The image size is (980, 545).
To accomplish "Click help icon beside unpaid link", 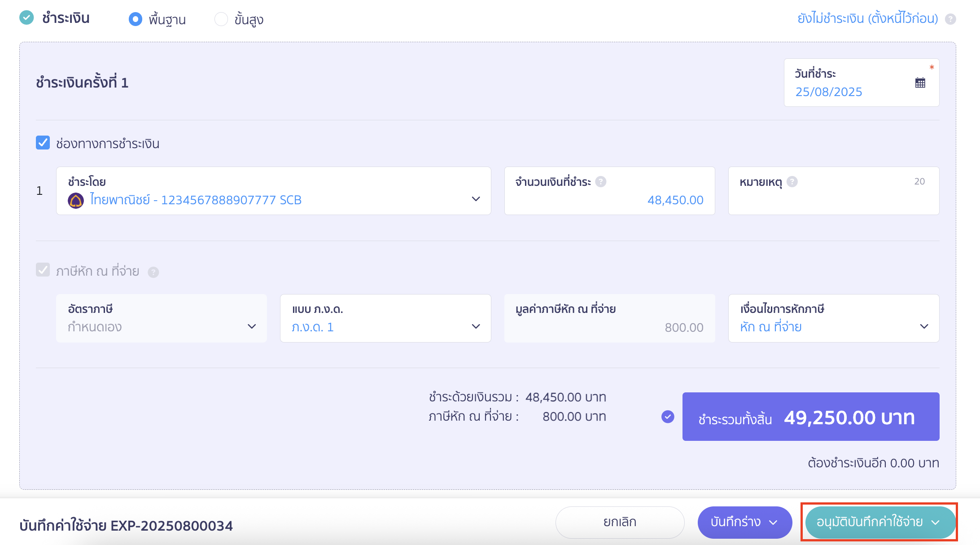I will point(950,19).
